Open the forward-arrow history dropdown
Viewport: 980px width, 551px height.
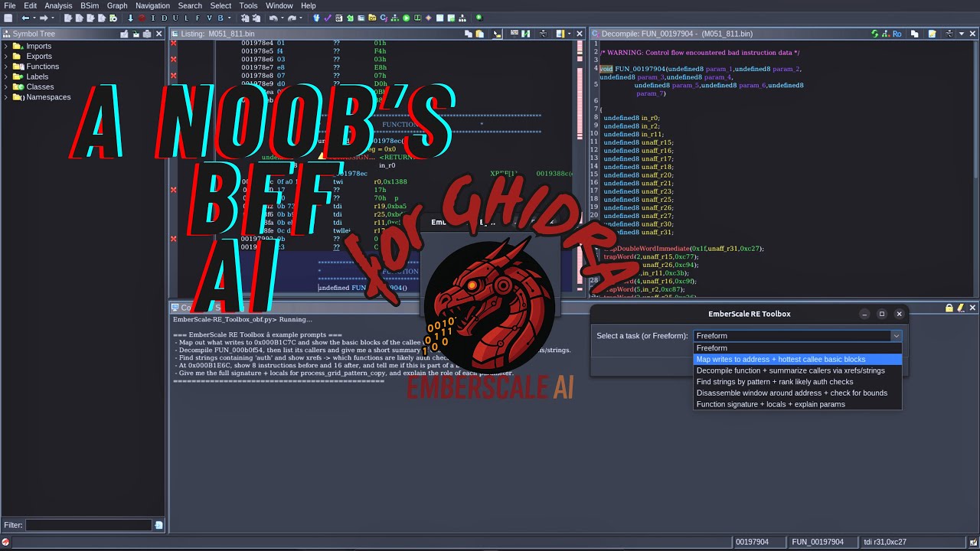click(53, 18)
